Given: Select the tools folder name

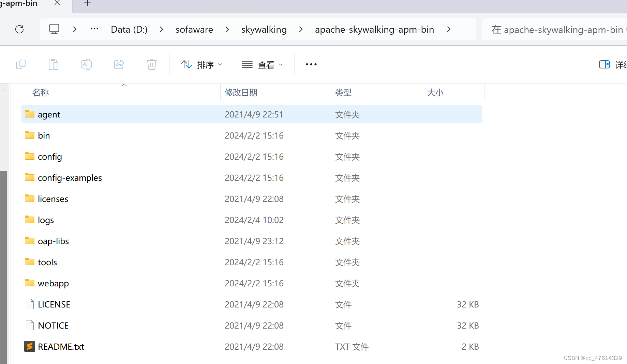Looking at the screenshot, I should 47,262.
